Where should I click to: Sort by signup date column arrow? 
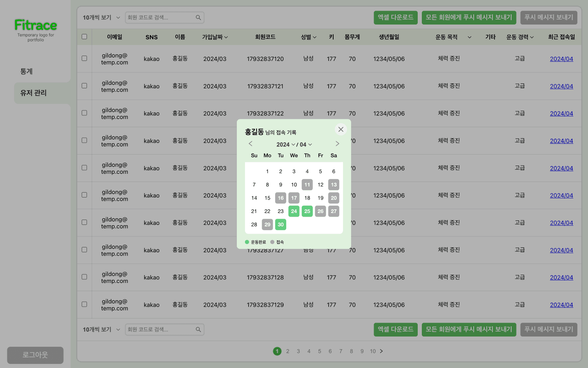[226, 37]
